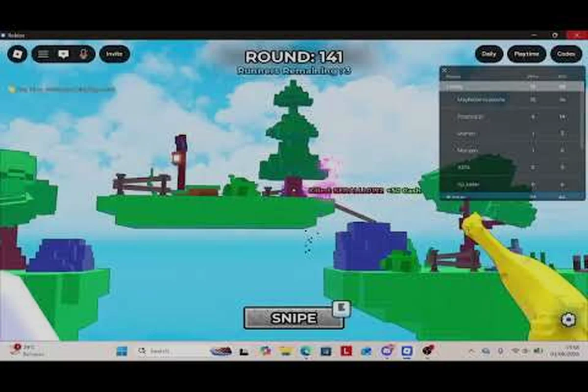Click the Invite button

tap(114, 54)
